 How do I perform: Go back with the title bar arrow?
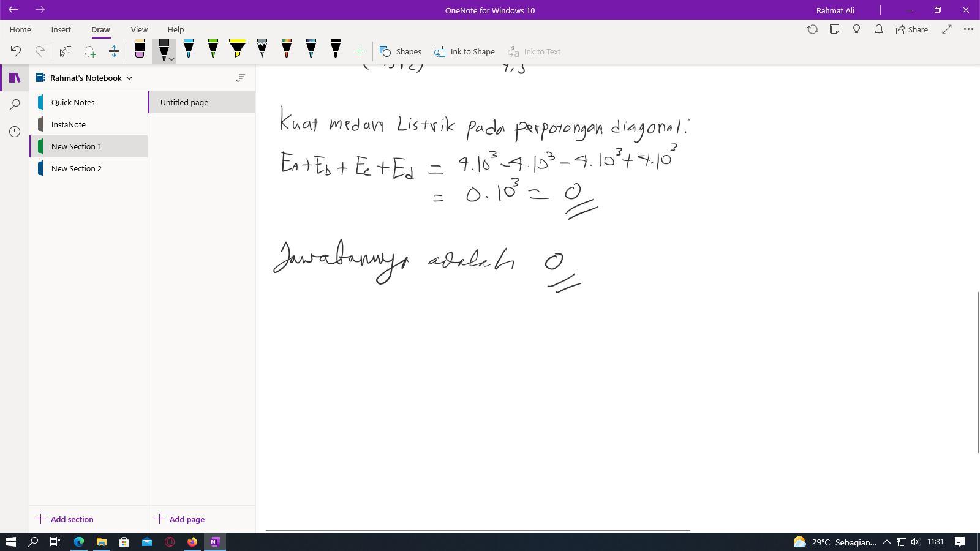click(13, 10)
